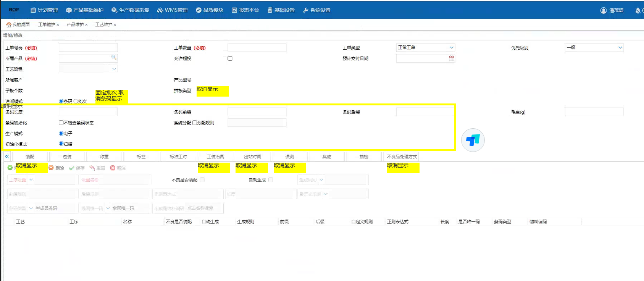The image size is (644, 281).
Task: Switch to the 产品维护 tab
Action: 75,24
